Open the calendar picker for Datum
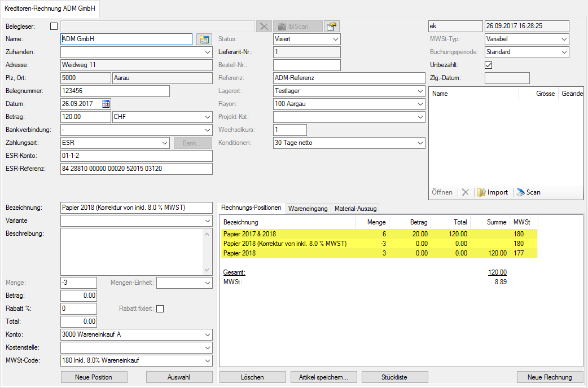The height and width of the screenshot is (388, 588). coord(106,104)
